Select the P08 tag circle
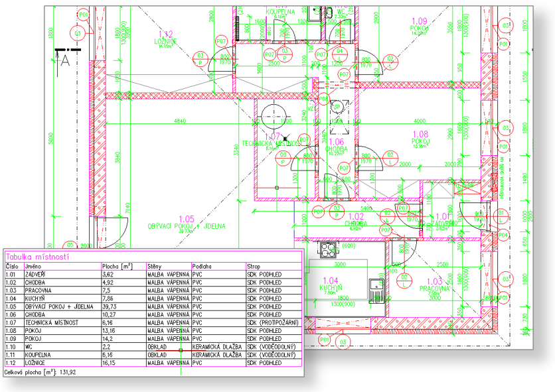 pos(324,99)
